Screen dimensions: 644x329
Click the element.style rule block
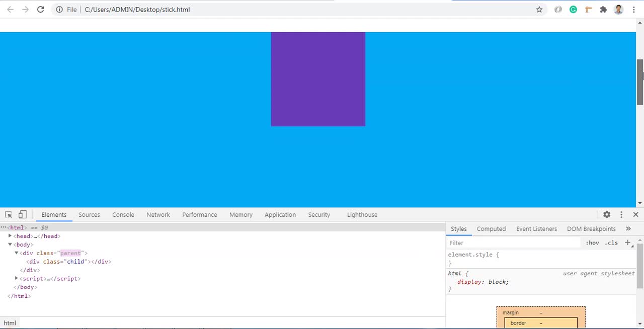click(541, 259)
